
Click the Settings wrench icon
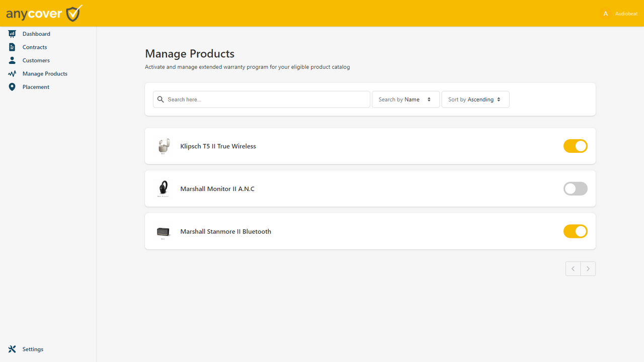point(12,348)
